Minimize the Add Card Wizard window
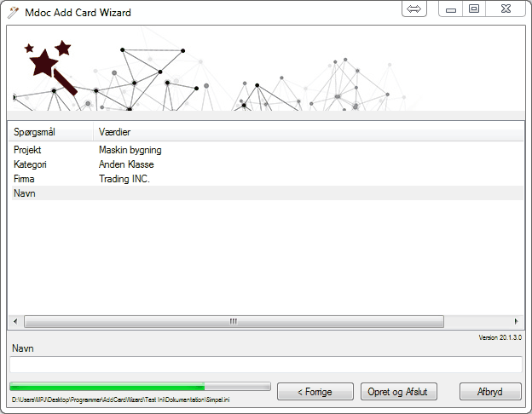532x414 pixels. (451, 9)
